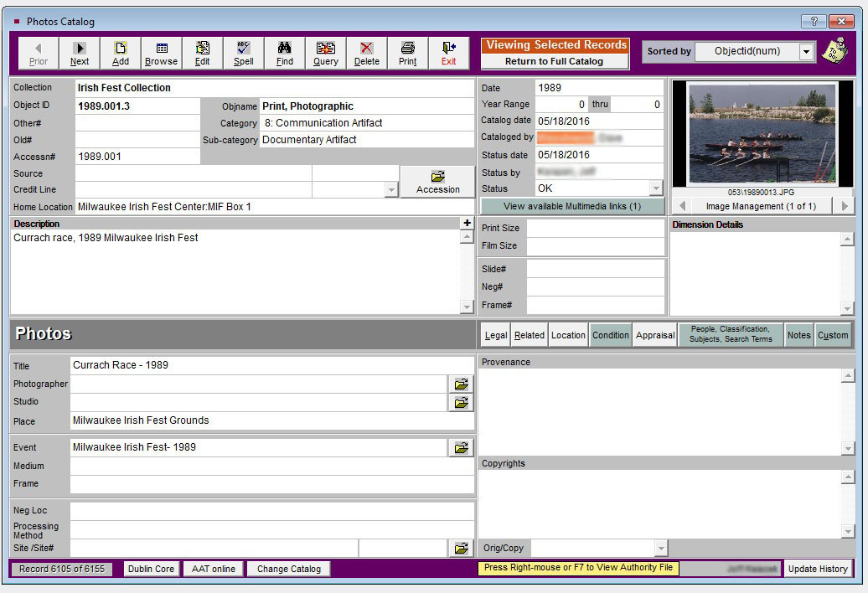This screenshot has height=593, width=868.
Task: Go to the Next record
Action: (79, 54)
